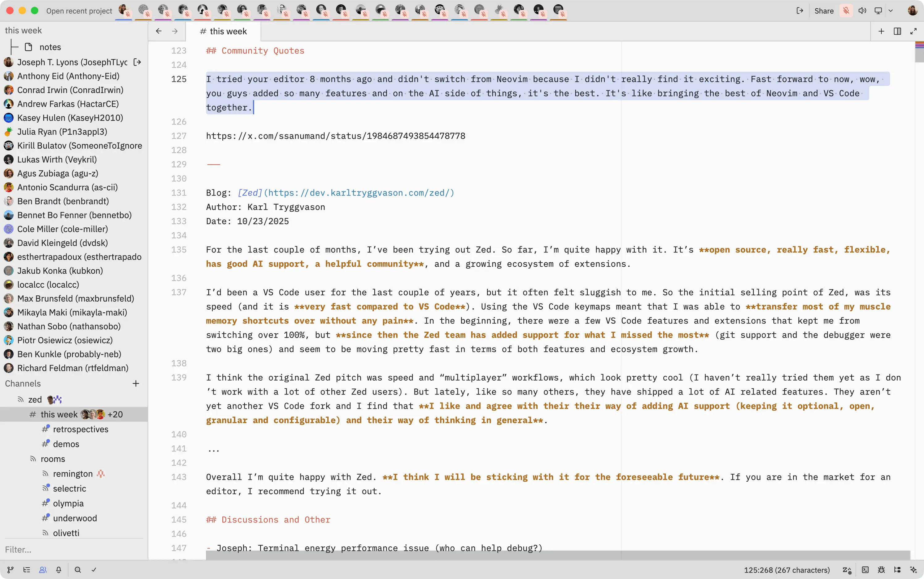Open screen share options chevron
The image size is (924, 579).
click(891, 11)
